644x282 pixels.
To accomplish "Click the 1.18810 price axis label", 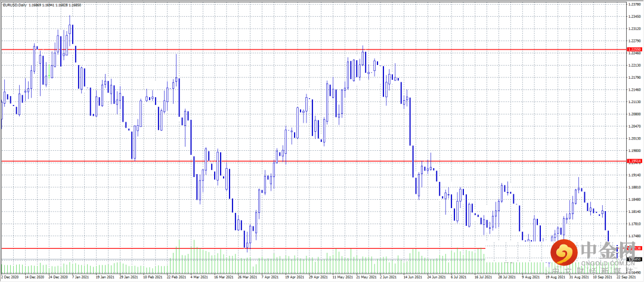I will (635, 187).
